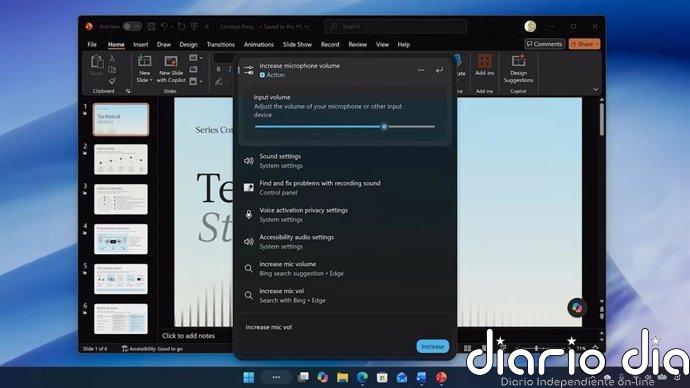
Task: Open more options for Increase microphone volume
Action: pos(421,70)
